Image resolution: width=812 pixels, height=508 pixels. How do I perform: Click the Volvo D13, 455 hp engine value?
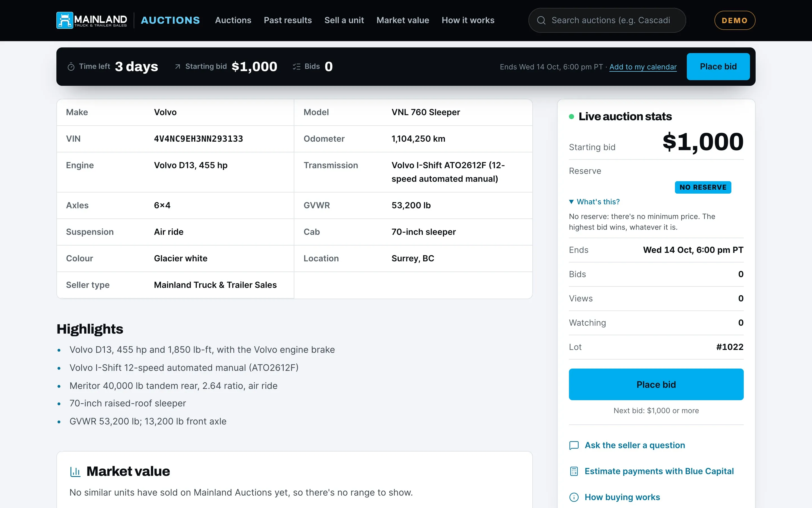pyautogui.click(x=191, y=165)
